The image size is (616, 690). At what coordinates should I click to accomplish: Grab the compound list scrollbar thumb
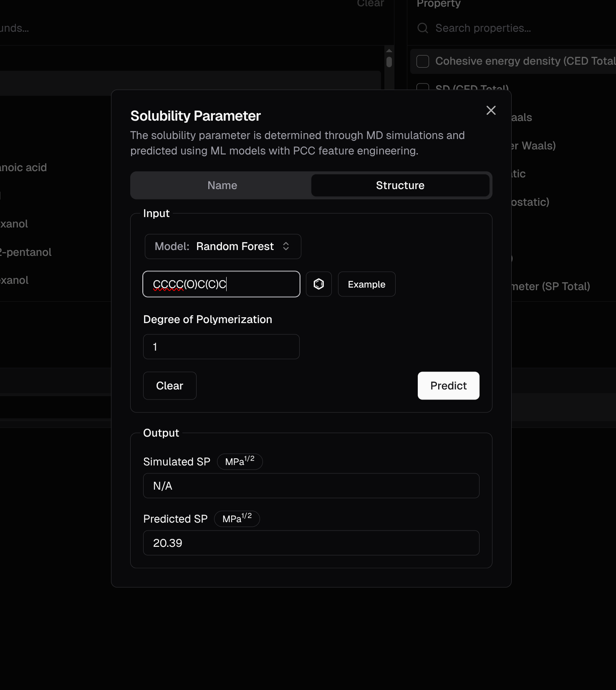(389, 62)
